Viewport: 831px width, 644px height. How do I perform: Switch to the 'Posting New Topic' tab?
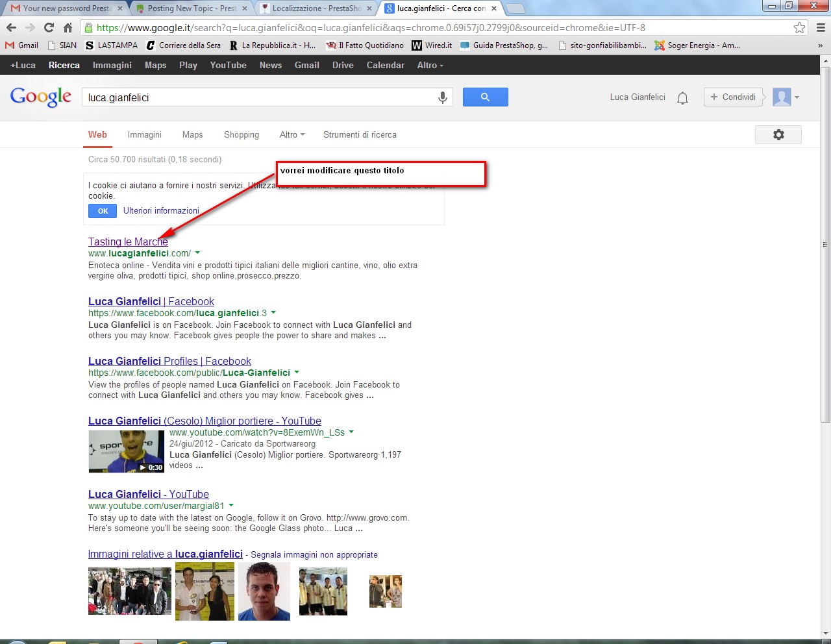click(191, 8)
